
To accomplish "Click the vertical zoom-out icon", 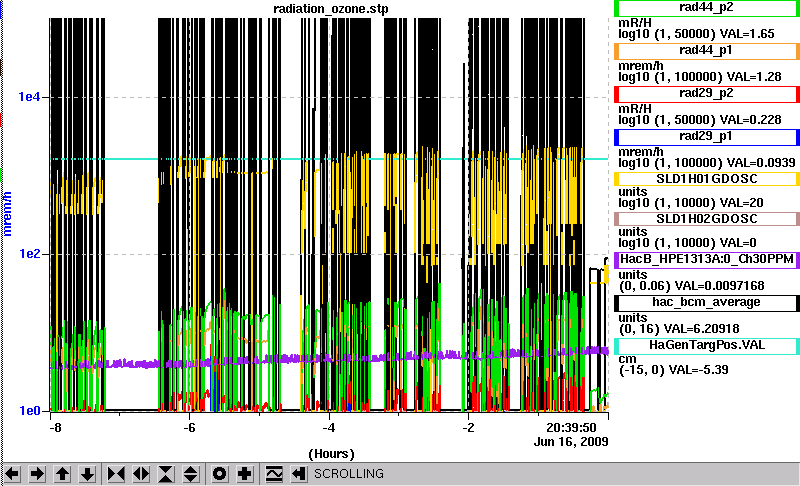I will point(191,474).
